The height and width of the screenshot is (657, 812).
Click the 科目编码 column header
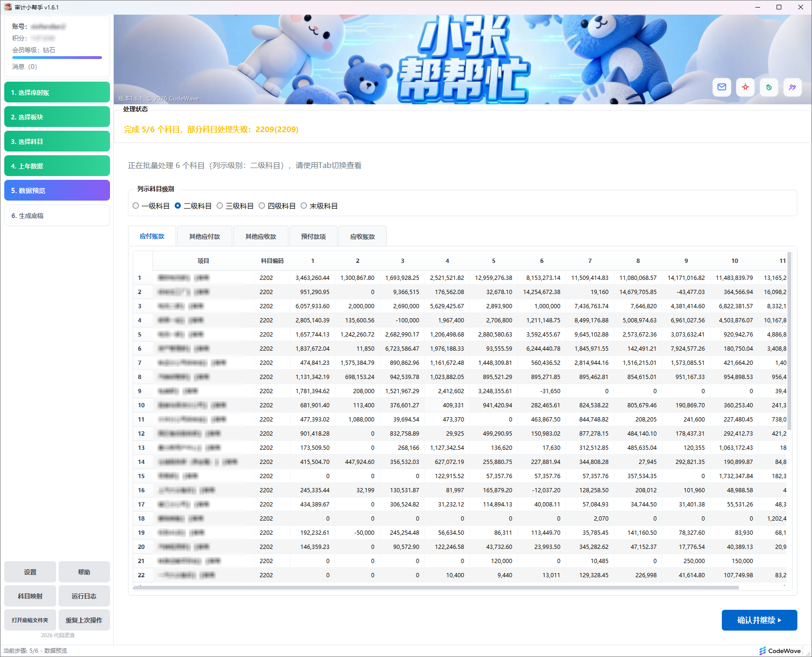[x=272, y=261]
